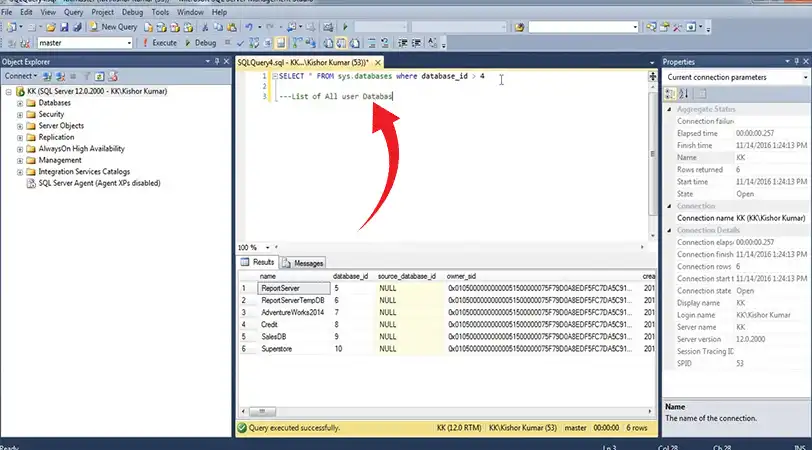The height and width of the screenshot is (450, 812).
Task: Click the Server version value 12.0.2000
Action: point(750,340)
